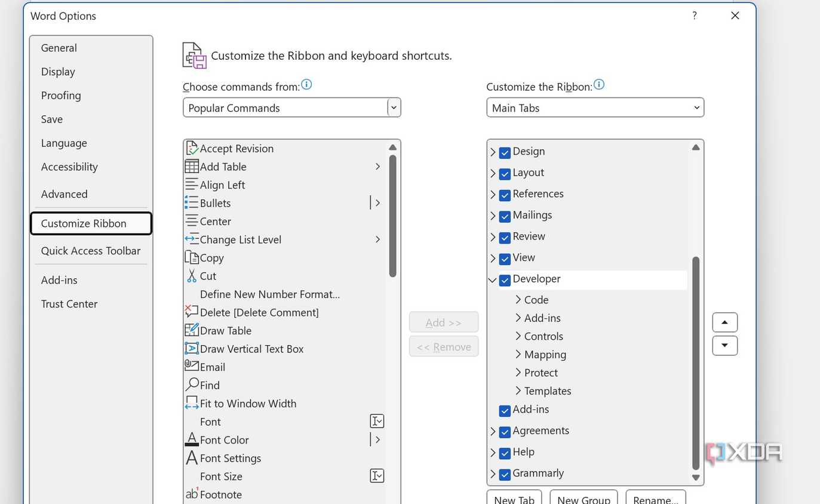This screenshot has width=820, height=504.
Task: Open the Display options category
Action: pyautogui.click(x=58, y=72)
